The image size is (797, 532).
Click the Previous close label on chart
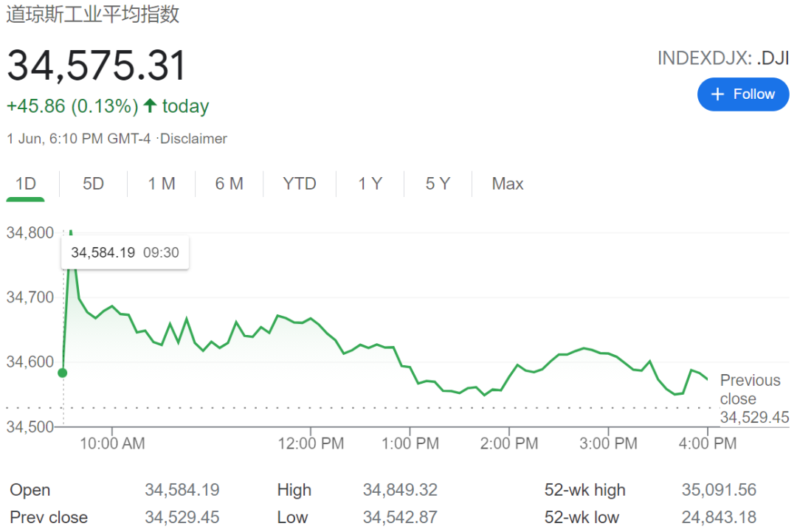(x=750, y=390)
